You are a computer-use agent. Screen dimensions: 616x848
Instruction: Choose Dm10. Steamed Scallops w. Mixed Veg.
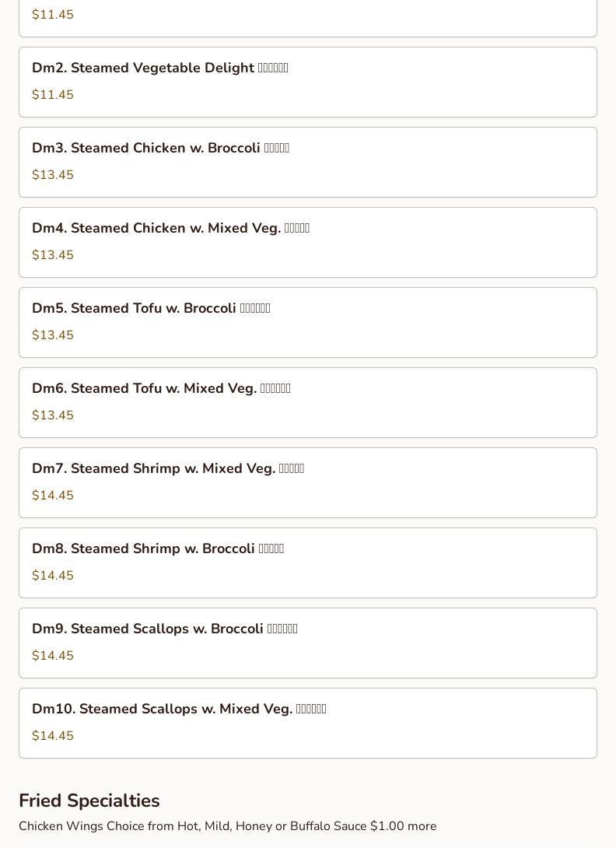tap(179, 710)
